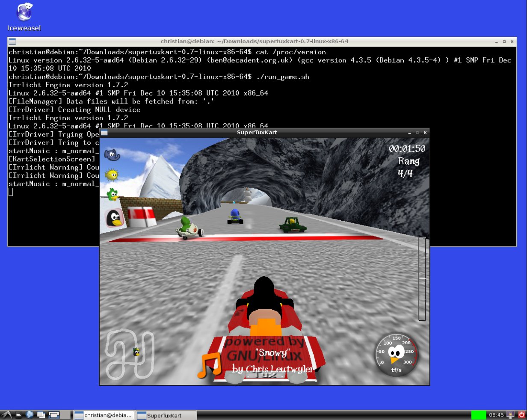
Task: Select the christian@debia... taskbar button
Action: [x=104, y=415]
